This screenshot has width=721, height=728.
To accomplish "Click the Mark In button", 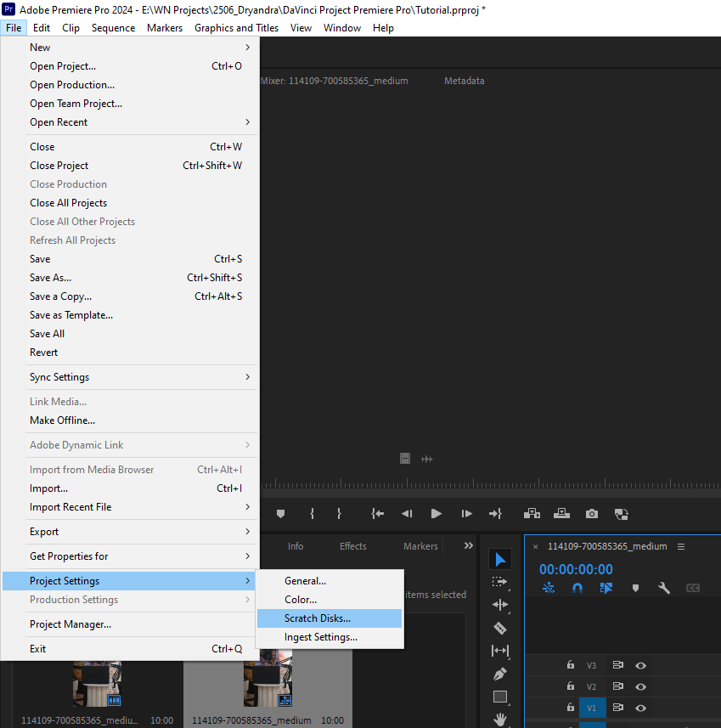I will point(312,513).
